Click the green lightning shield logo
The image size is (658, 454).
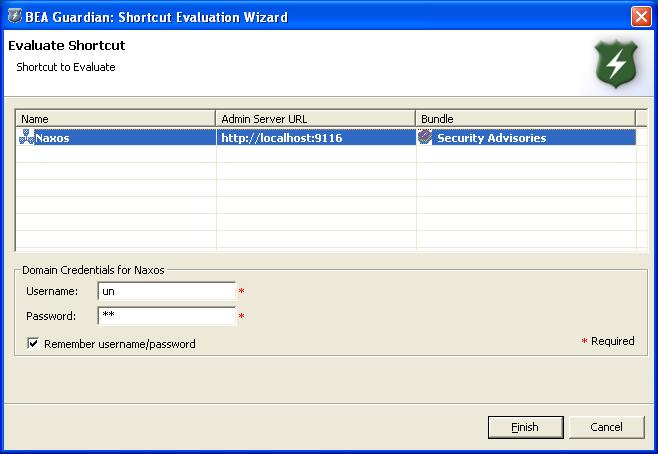[616, 64]
